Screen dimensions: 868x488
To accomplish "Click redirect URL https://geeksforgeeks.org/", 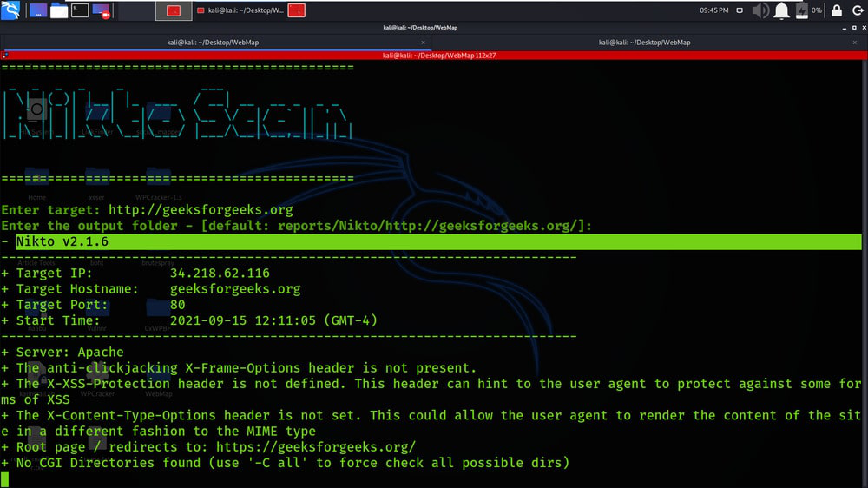I will coord(316,447).
